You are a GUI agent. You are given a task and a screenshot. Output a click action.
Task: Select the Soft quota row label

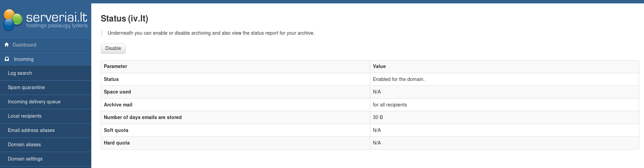click(x=116, y=130)
